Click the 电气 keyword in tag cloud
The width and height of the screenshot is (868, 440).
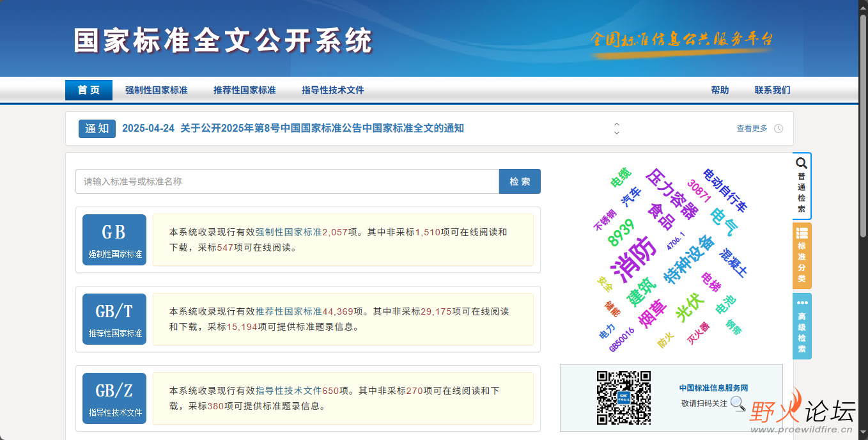click(724, 223)
